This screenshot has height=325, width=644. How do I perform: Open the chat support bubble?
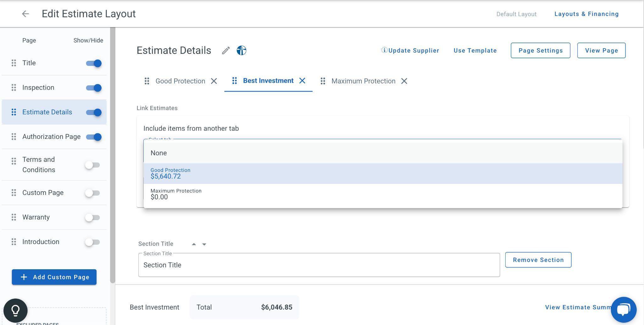coord(623,310)
